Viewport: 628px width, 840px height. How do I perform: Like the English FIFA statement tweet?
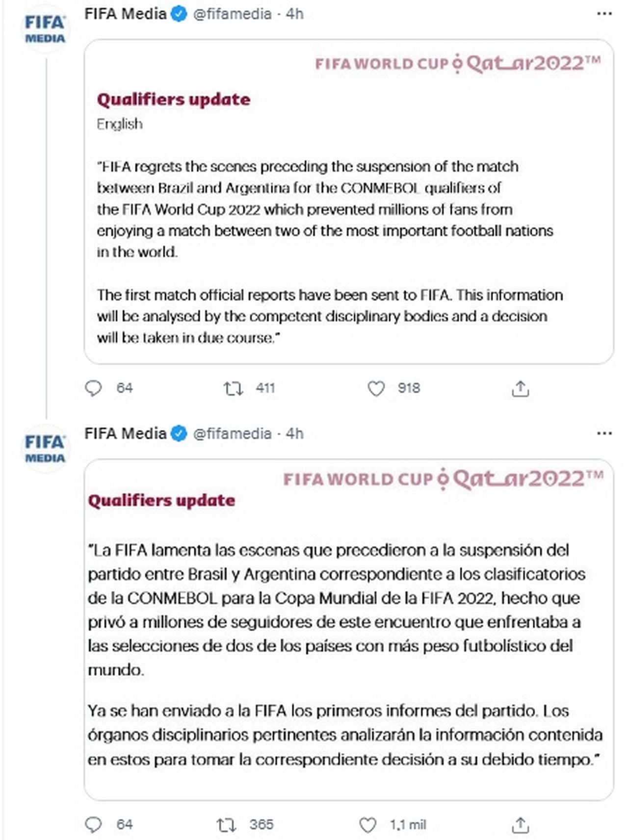(x=376, y=389)
